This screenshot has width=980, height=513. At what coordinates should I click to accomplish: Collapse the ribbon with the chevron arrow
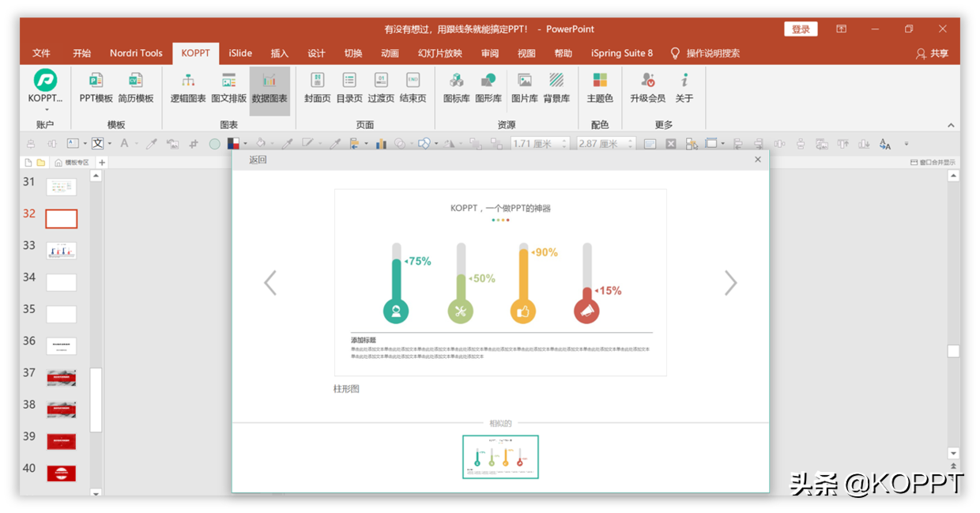951,125
